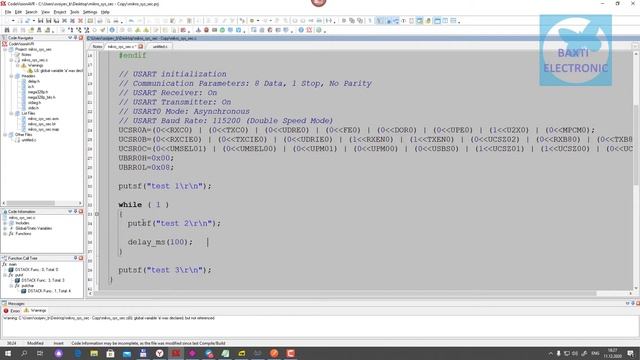Open the Windows Start menu
Image resolution: width=640 pixels, height=360 pixels.
pos(7,353)
